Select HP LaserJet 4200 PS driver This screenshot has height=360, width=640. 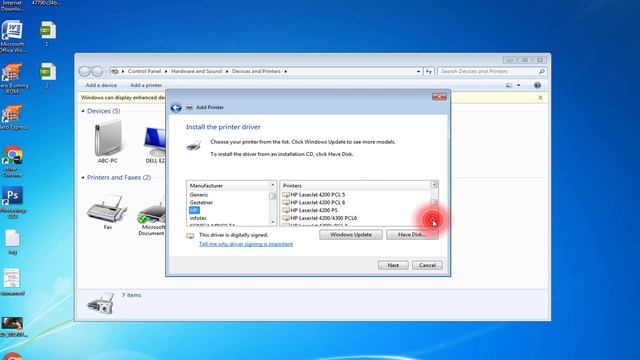310,210
